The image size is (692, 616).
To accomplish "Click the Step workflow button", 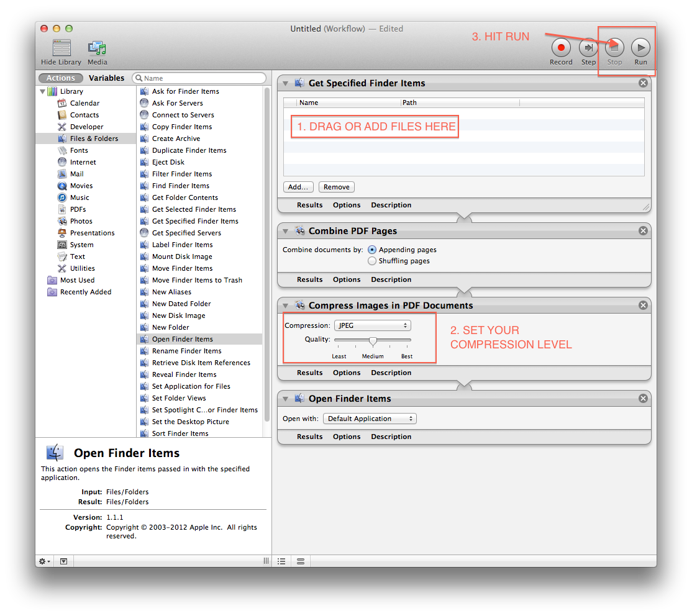I will click(588, 47).
